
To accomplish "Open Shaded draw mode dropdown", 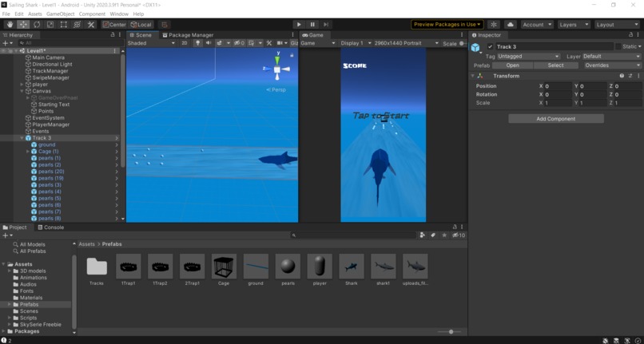I will (151, 43).
